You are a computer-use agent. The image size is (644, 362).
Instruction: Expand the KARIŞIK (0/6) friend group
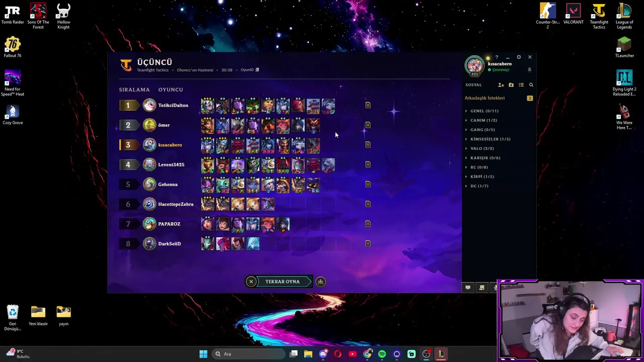482,158
